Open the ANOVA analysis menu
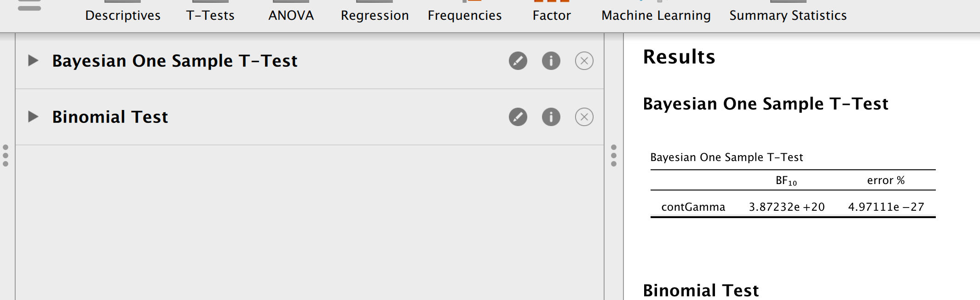The image size is (980, 300). click(291, 15)
